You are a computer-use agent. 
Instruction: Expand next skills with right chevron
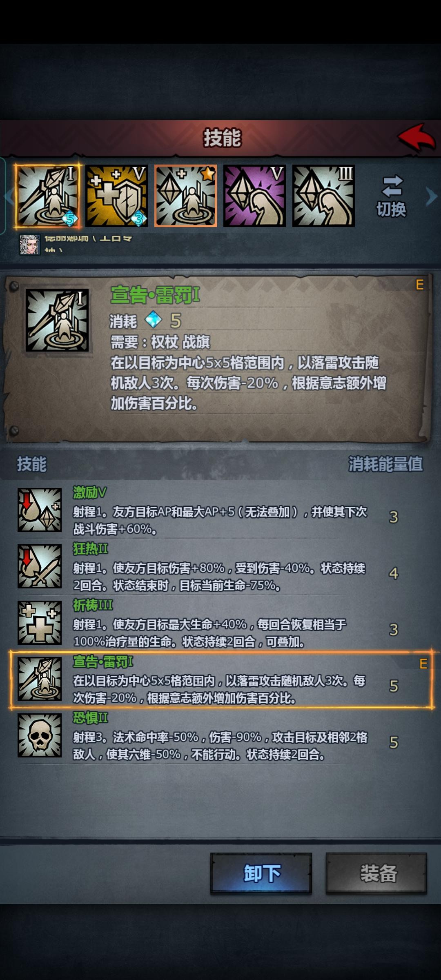point(431,196)
